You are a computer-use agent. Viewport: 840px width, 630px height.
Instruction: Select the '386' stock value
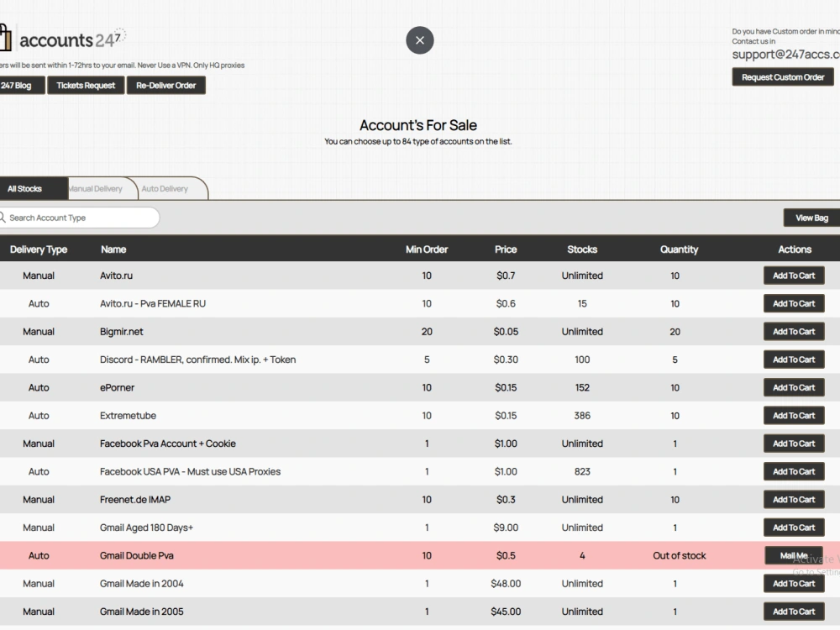point(582,415)
